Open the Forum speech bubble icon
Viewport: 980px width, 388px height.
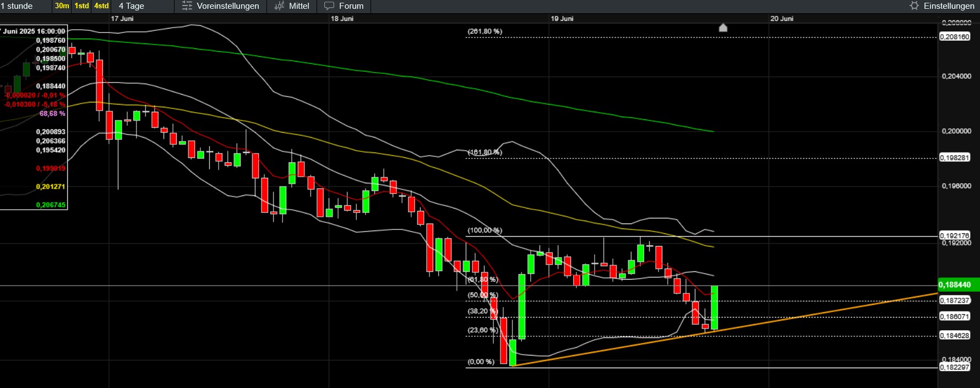329,6
